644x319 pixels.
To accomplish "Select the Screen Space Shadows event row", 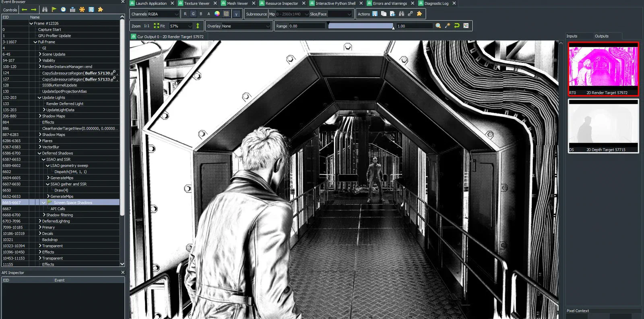I will tap(60, 203).
